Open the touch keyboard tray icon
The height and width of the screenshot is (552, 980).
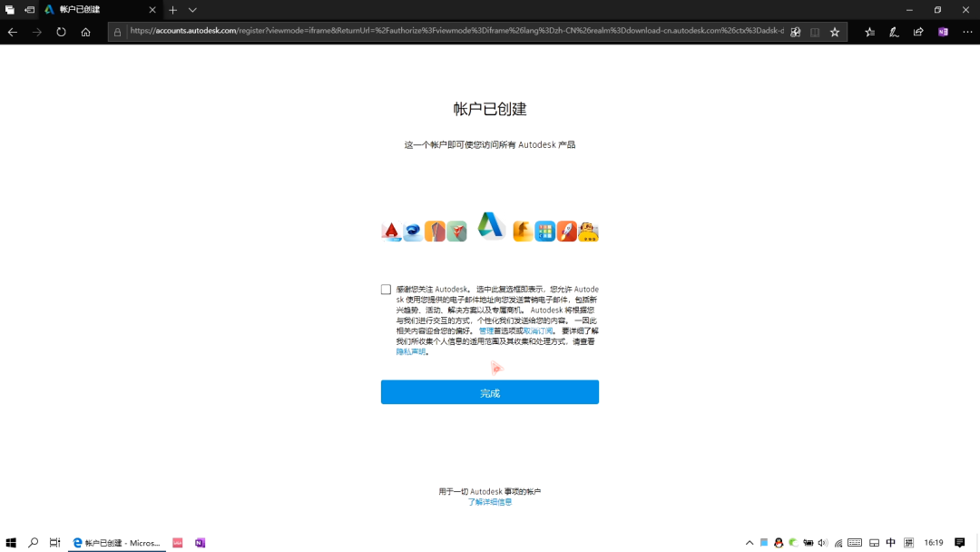[855, 543]
